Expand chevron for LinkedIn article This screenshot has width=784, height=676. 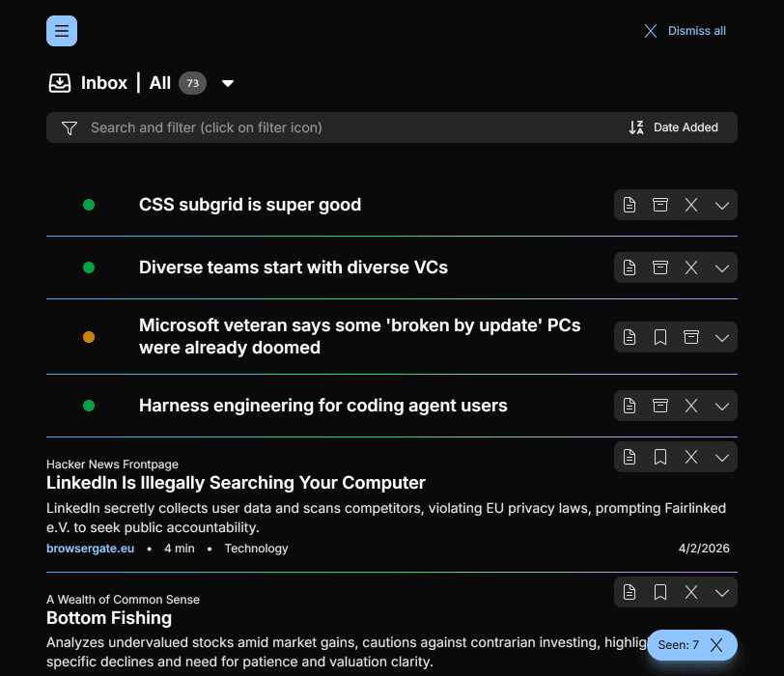coord(722,457)
